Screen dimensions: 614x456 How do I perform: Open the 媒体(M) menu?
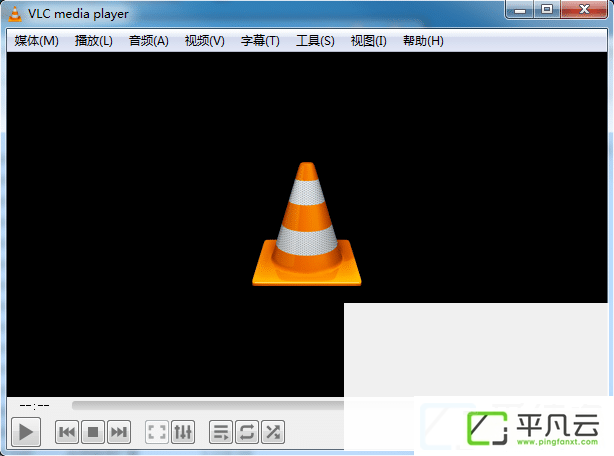pyautogui.click(x=36, y=41)
